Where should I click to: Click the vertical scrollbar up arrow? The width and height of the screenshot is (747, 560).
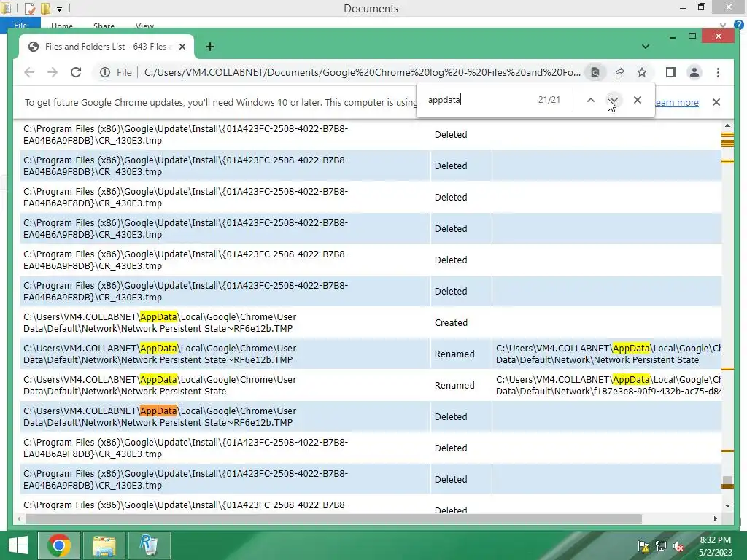click(727, 125)
